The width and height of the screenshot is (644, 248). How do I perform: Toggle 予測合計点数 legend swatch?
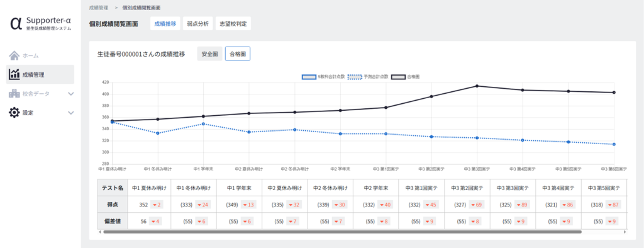(355, 77)
